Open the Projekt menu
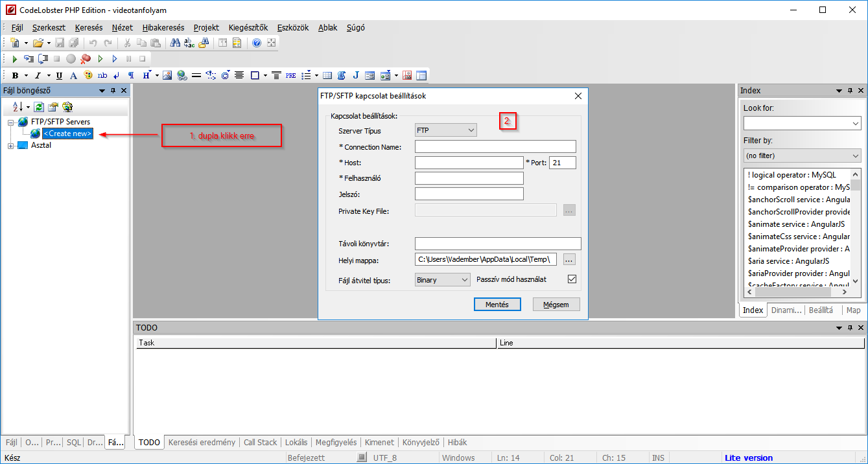The height and width of the screenshot is (464, 868). click(206, 28)
